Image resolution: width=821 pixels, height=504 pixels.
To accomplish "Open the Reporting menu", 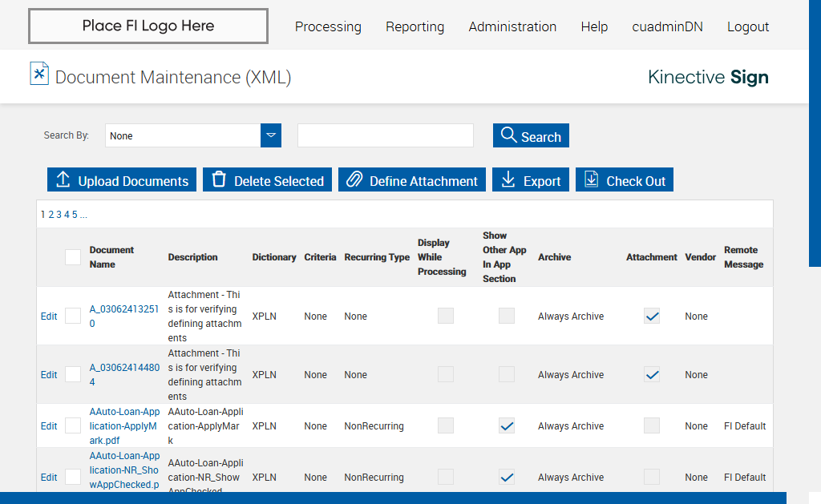I will (415, 26).
